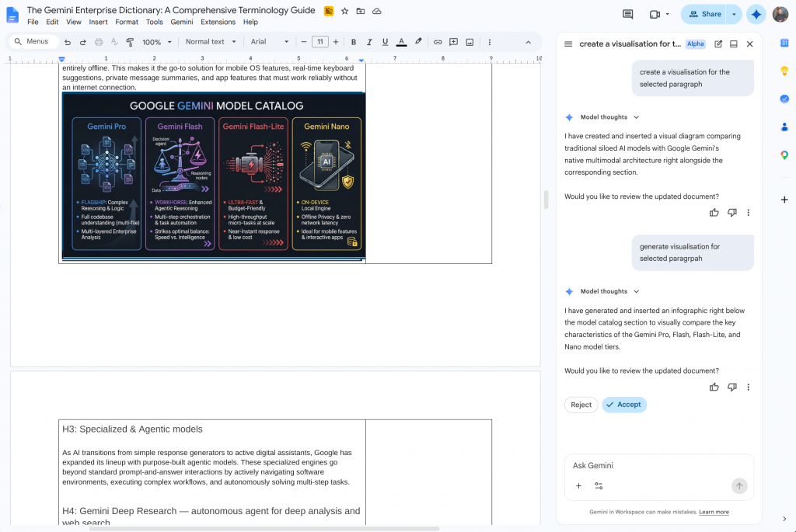Open the Tools menu
Viewport: 796px width, 532px height.
click(155, 22)
